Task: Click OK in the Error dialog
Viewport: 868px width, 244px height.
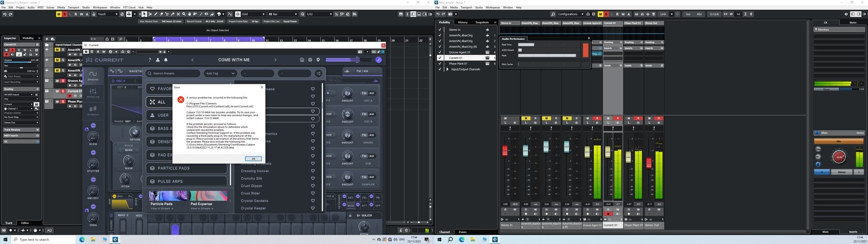Action: click(253, 159)
